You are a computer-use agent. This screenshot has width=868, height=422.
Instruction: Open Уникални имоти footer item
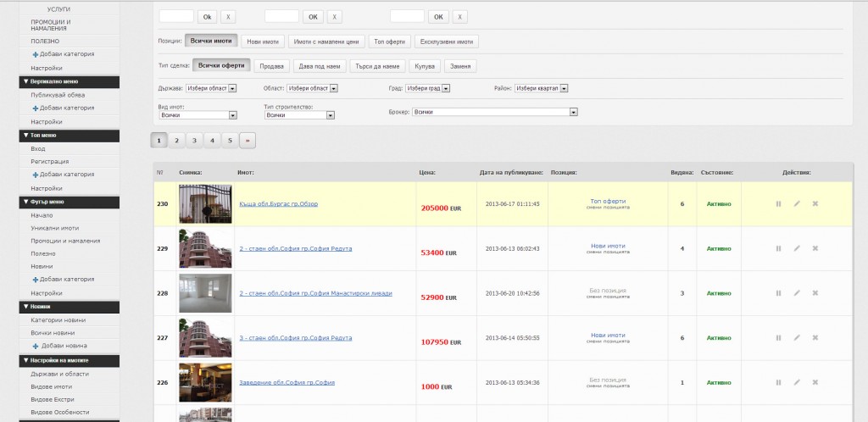pos(55,228)
